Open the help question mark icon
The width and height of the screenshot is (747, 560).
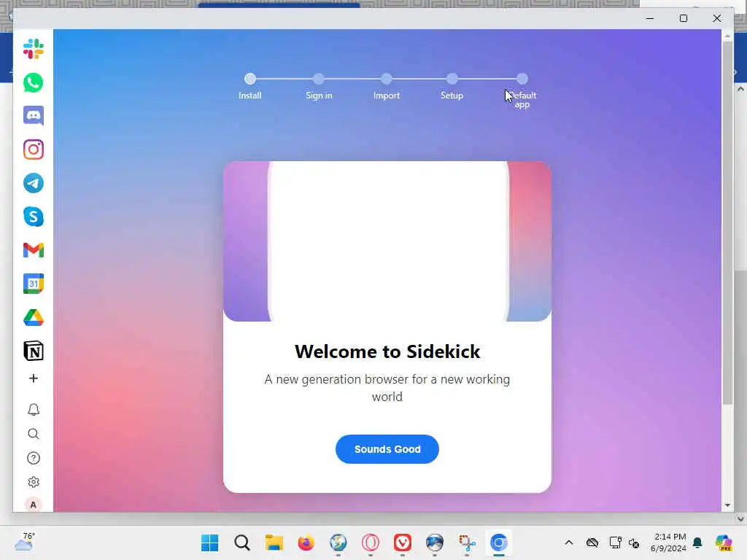(x=34, y=458)
